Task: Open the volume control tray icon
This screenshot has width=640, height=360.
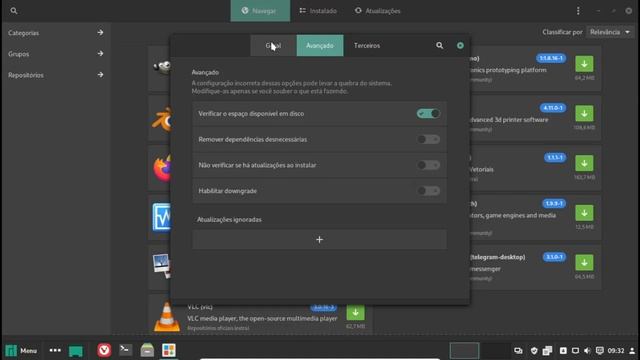Action: 587,351
